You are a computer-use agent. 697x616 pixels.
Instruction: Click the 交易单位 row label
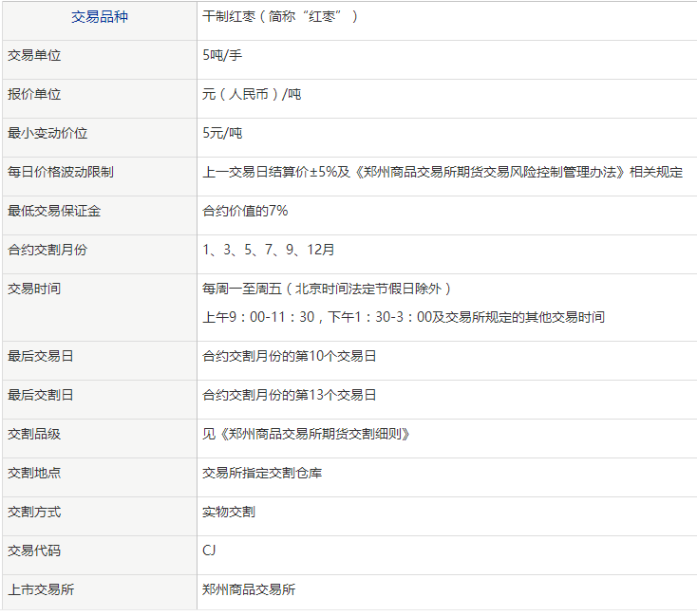(34, 55)
